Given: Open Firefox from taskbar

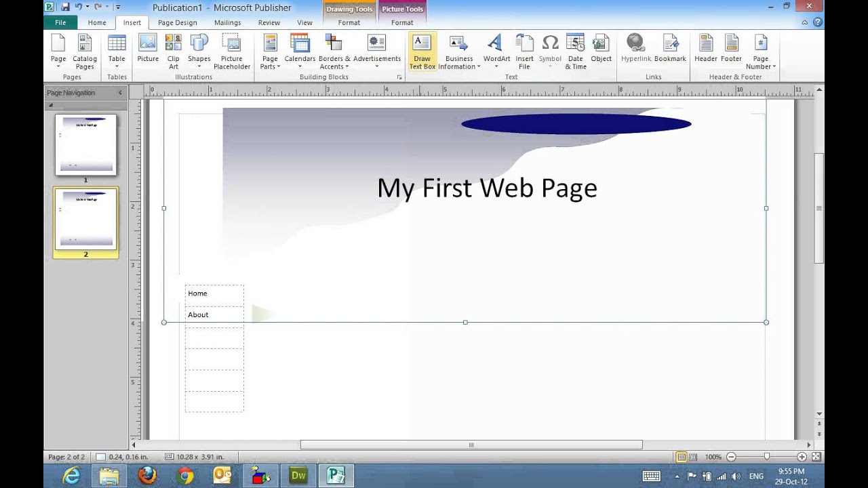Looking at the screenshot, I should pos(146,476).
